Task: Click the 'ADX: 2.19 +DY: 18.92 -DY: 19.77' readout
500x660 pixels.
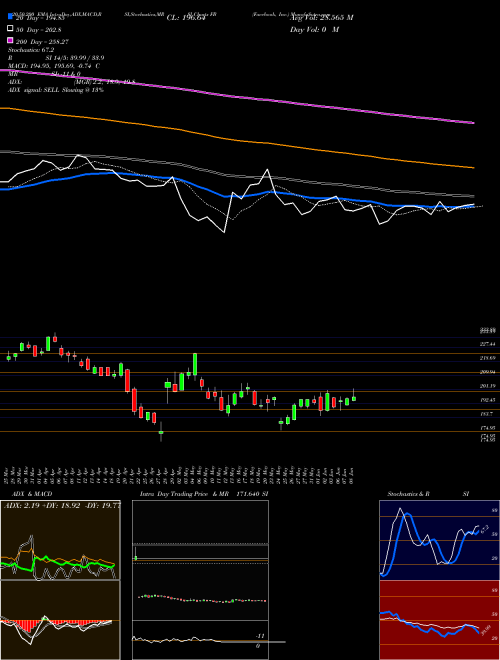Action: (62, 505)
